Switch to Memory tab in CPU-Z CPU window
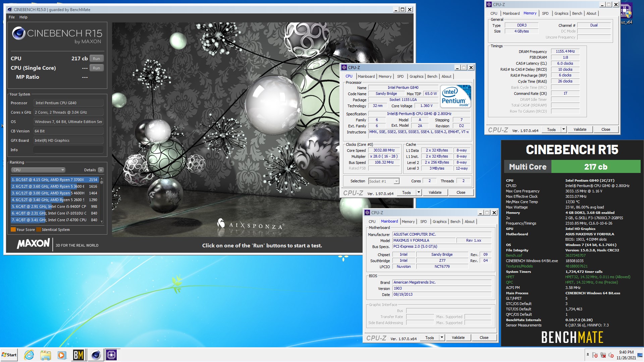Viewport: 644px width, 362px height. click(385, 76)
